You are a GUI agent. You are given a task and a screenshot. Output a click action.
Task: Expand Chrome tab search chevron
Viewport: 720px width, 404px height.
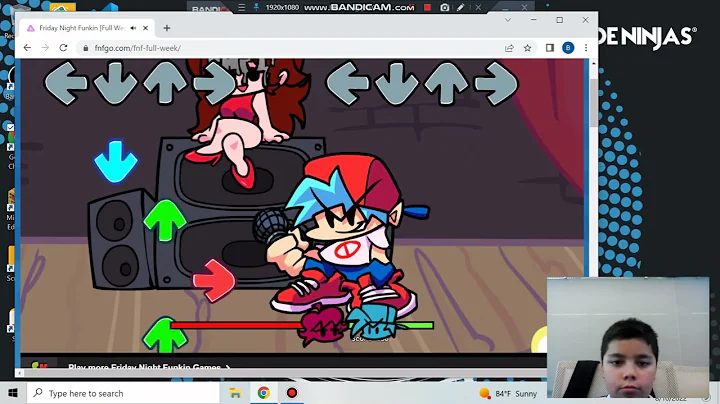[x=508, y=20]
